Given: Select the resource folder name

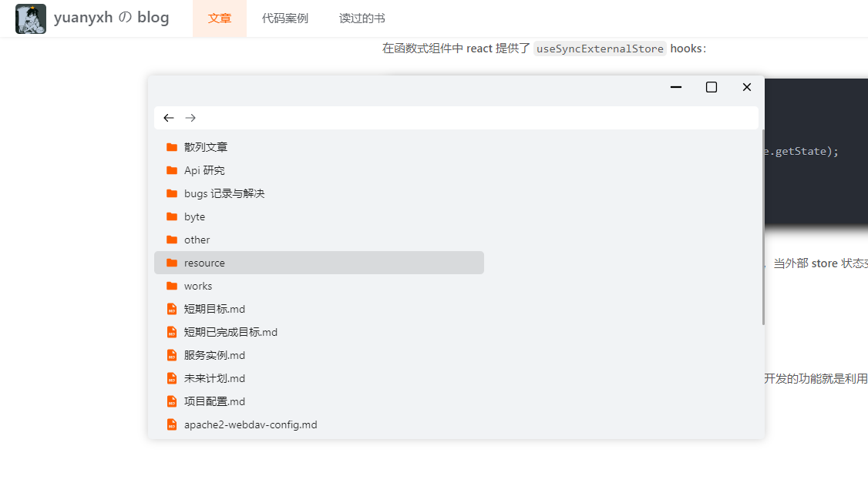Looking at the screenshot, I should click(x=204, y=263).
